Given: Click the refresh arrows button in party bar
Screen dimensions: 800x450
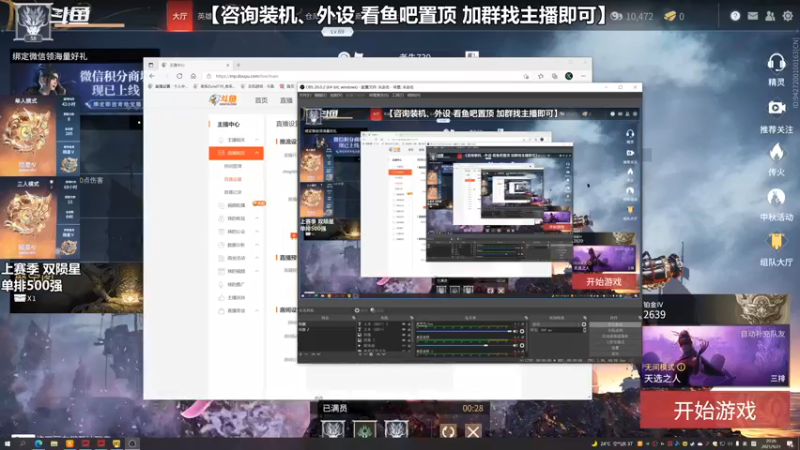Looking at the screenshot, I should coord(448,432).
